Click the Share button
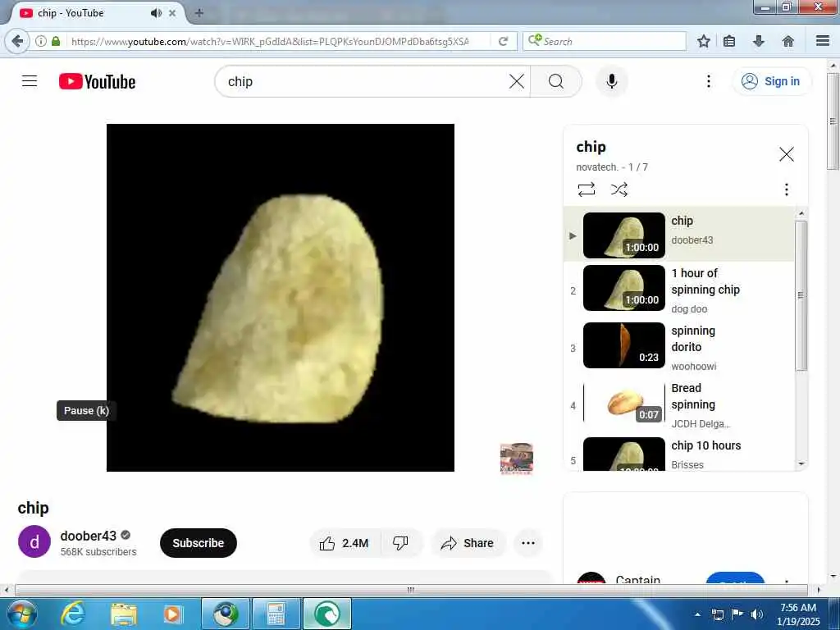Image resolution: width=840 pixels, height=630 pixels. pos(468,543)
